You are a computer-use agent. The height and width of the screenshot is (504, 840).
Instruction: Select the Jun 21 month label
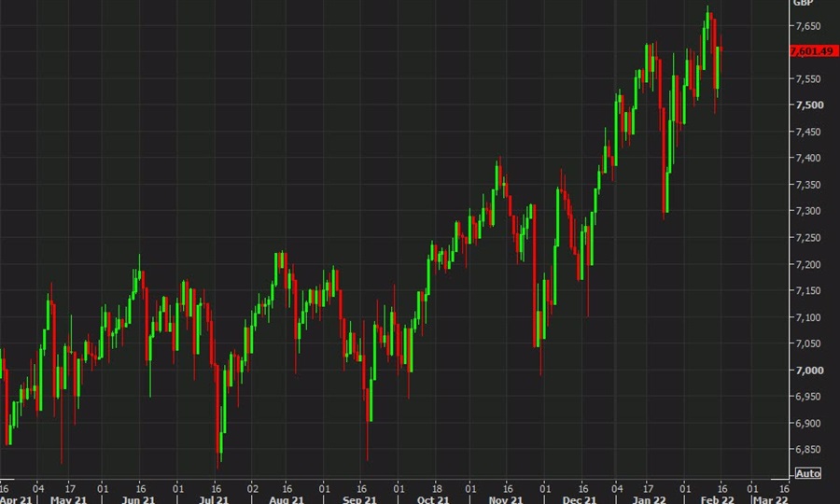[138, 499]
